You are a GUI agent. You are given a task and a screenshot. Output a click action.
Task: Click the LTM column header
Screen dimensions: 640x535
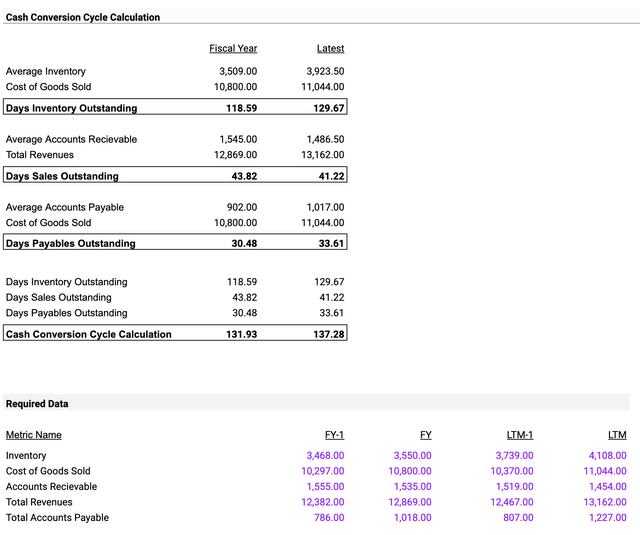click(x=616, y=435)
